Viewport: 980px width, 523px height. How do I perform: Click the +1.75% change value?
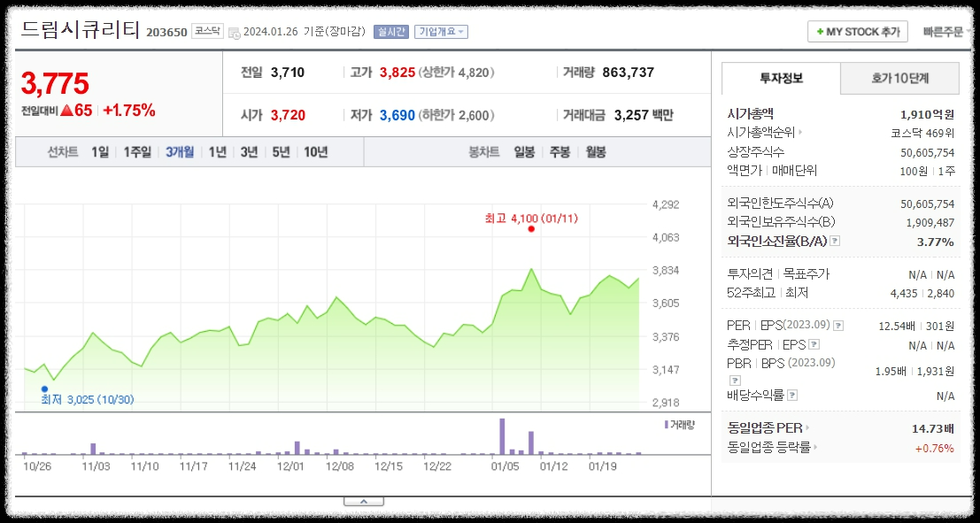point(128,111)
